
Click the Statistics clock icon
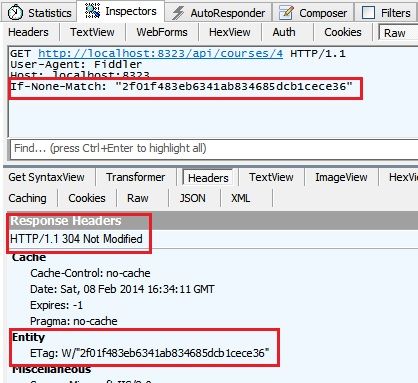coord(15,13)
